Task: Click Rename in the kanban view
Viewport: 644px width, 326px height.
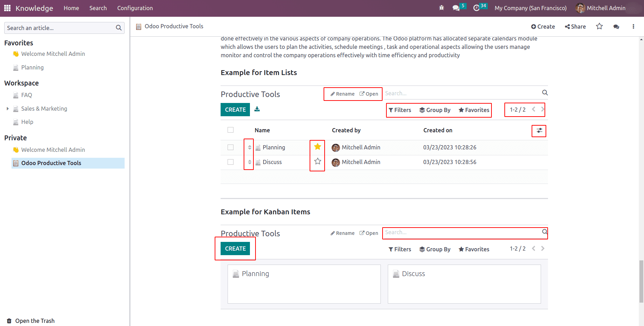Action: (342, 233)
